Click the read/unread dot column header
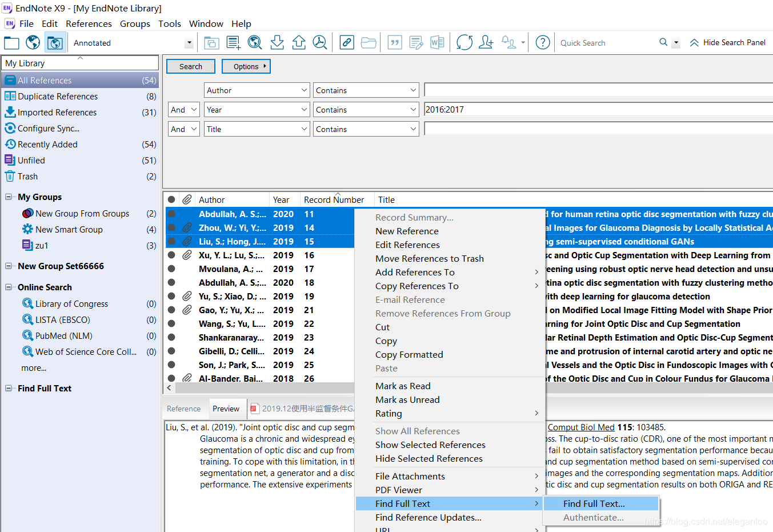This screenshot has width=773, height=532. pos(171,199)
